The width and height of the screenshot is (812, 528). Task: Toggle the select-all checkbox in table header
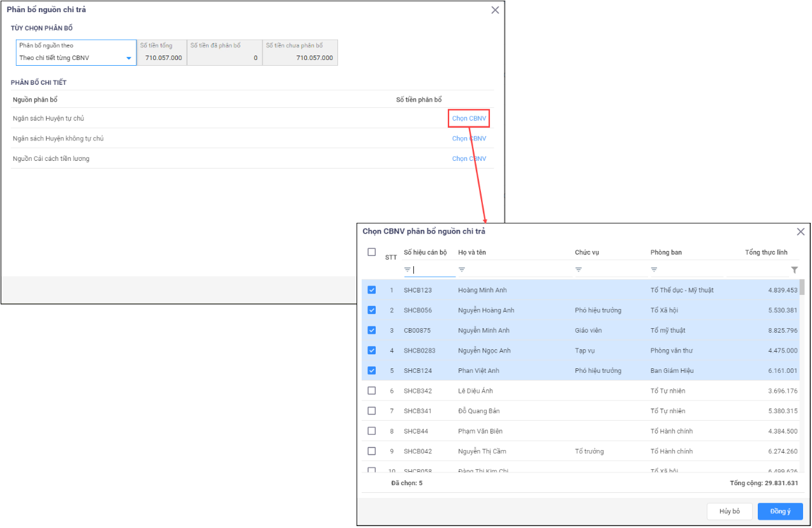coord(372,252)
